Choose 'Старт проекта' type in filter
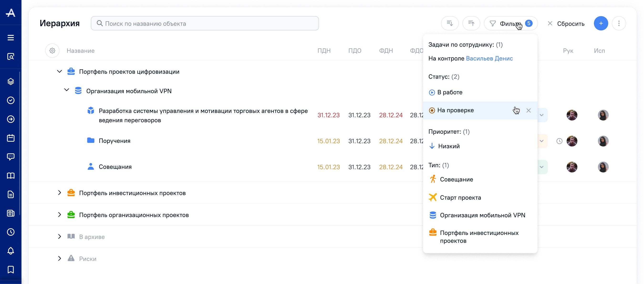Screen dimensions: 644x284 click(460, 198)
